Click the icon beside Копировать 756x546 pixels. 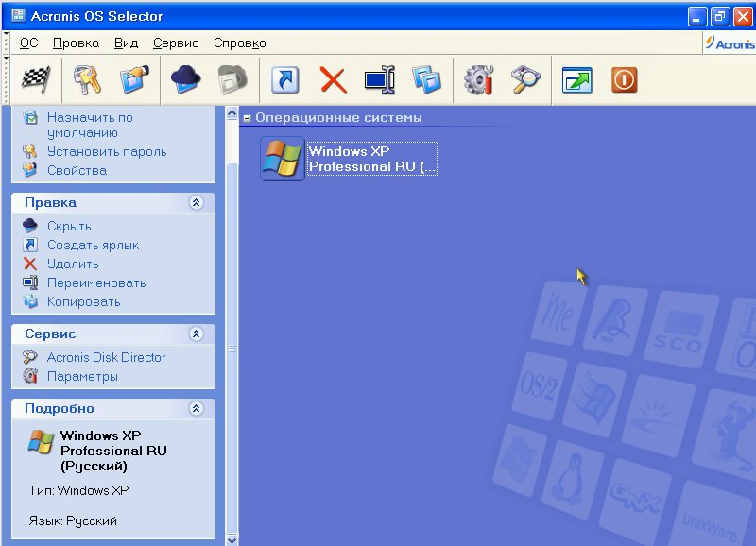pyautogui.click(x=30, y=301)
